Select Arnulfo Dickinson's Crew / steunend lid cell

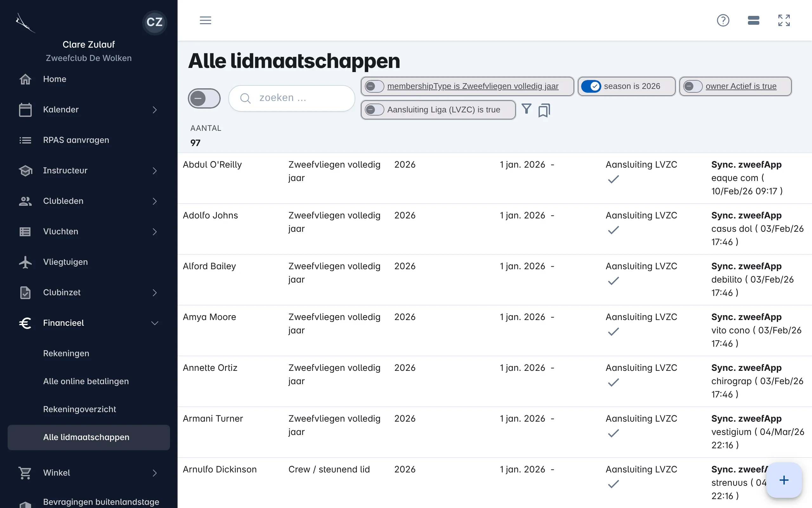[329, 469]
